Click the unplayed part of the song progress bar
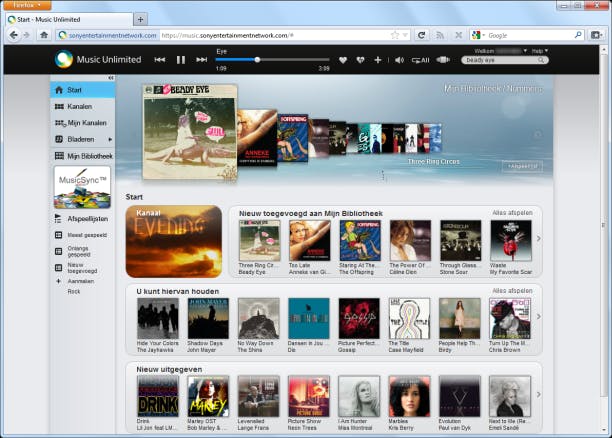The height and width of the screenshot is (438, 612). [295, 60]
